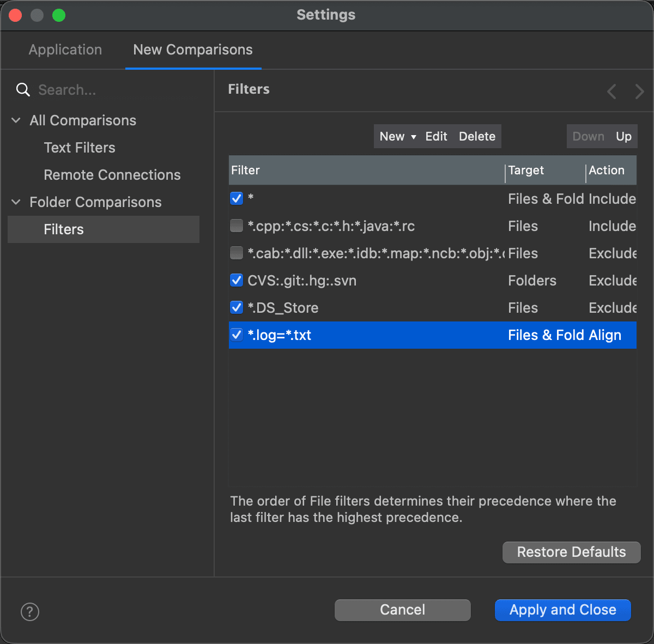Click the Filter column header
The image size is (654, 644).
366,170
